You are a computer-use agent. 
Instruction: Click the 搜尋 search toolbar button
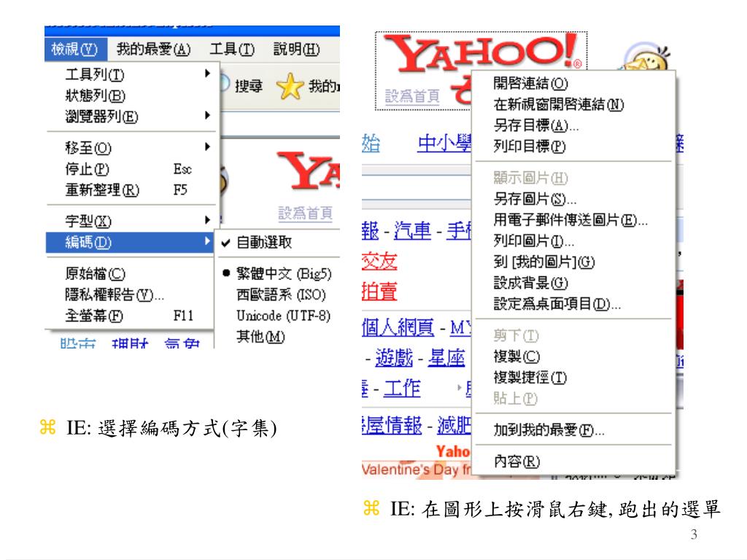tap(242, 85)
